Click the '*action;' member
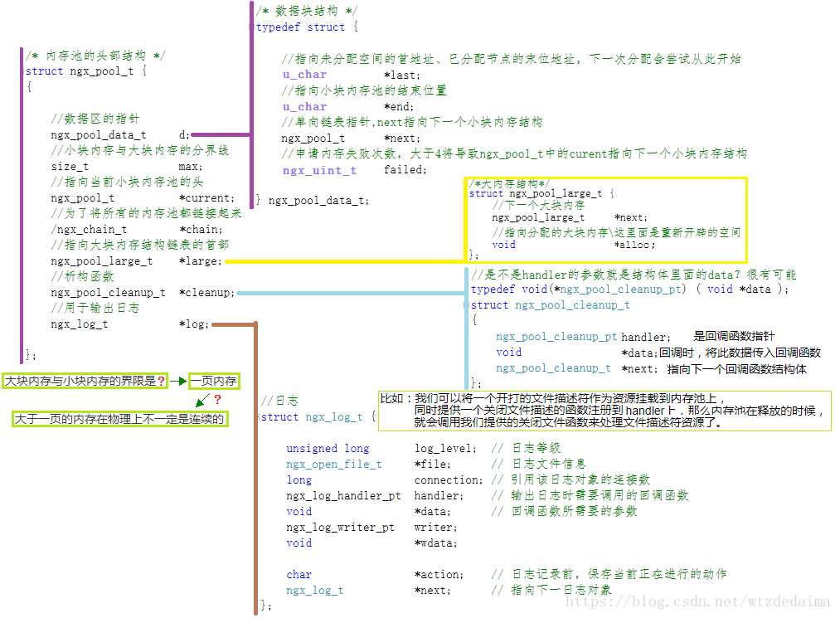Image resolution: width=840 pixels, height=618 pixels. 439,575
